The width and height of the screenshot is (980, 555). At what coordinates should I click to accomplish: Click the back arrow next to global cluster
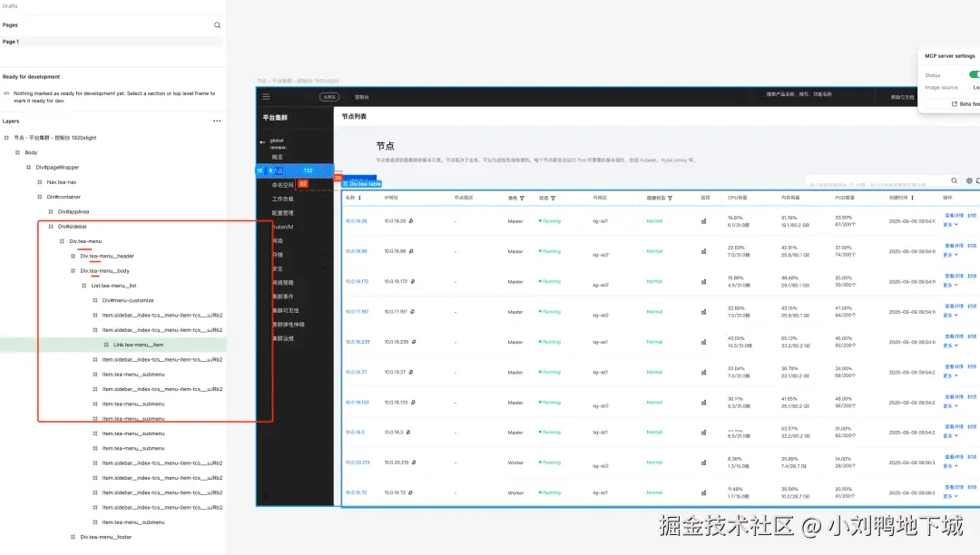(262, 142)
